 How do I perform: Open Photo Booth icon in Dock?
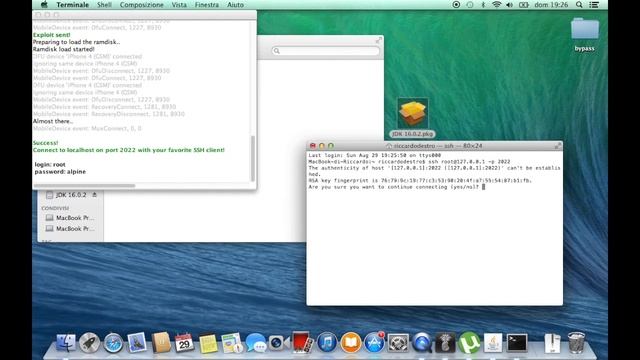coord(302,342)
